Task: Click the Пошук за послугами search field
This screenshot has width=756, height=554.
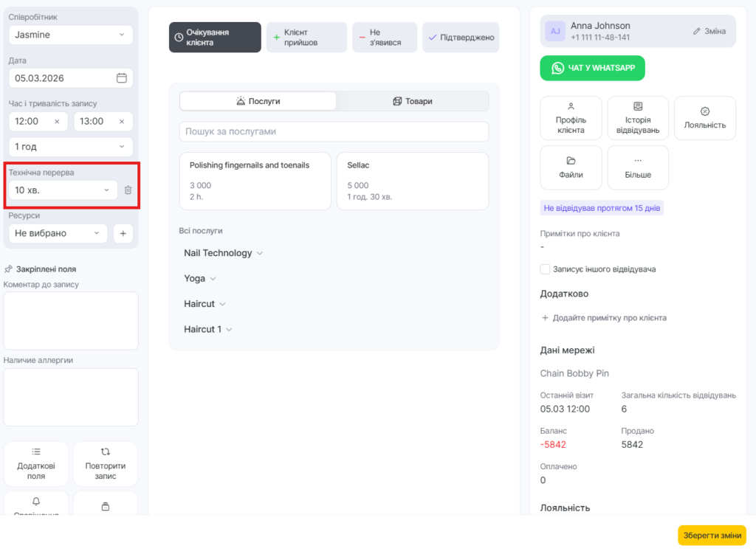Action: [334, 131]
